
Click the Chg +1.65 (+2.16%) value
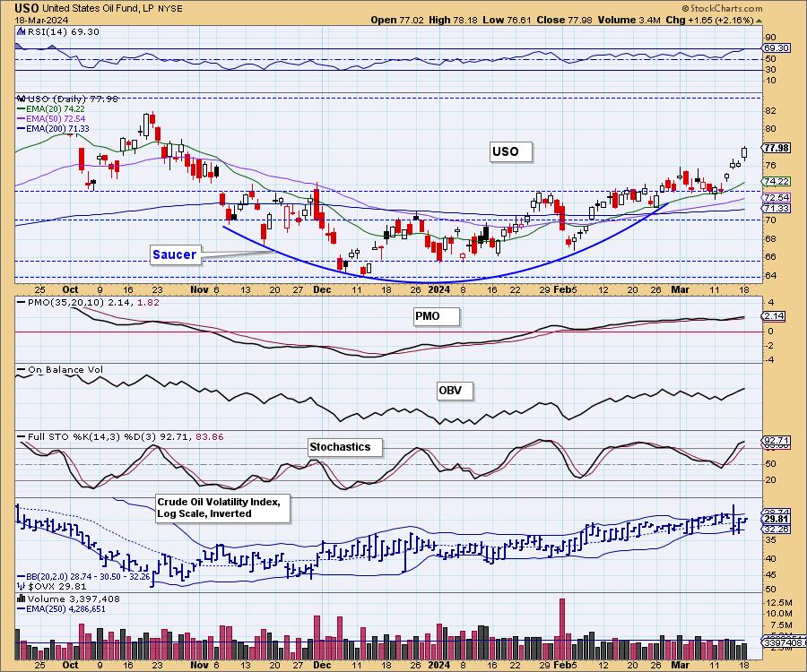pyautogui.click(x=709, y=20)
